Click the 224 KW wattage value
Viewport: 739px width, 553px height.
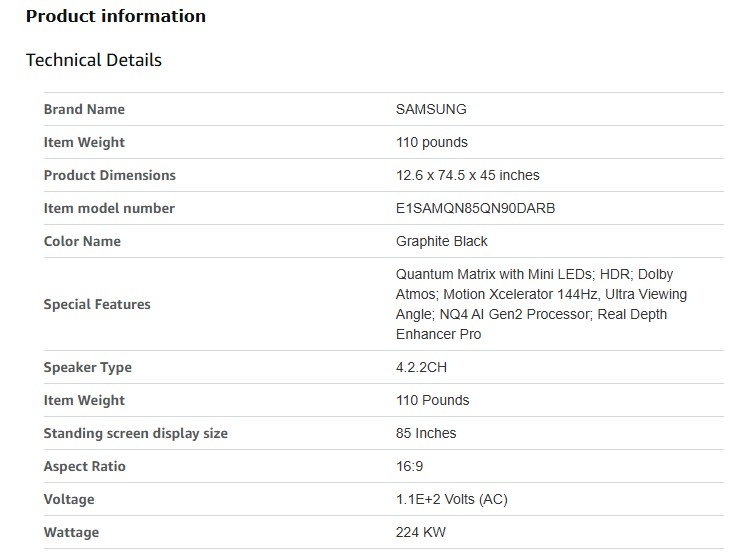[x=420, y=532]
